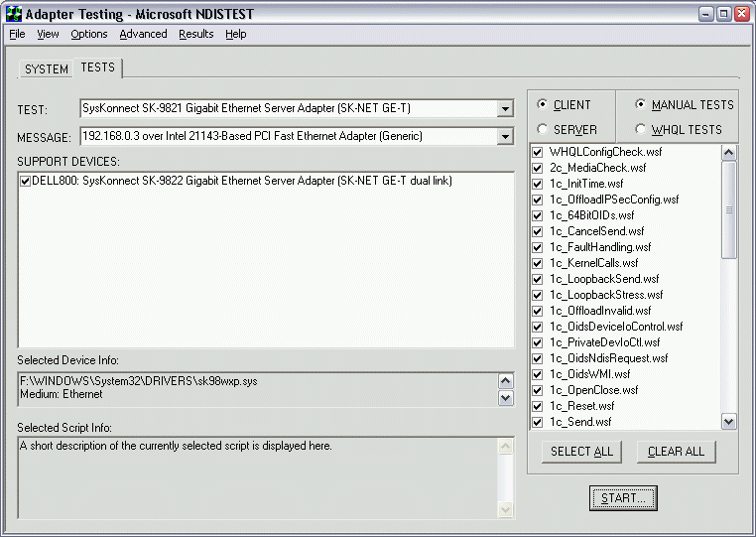Open the View menu
756x537 pixels.
coord(48,35)
